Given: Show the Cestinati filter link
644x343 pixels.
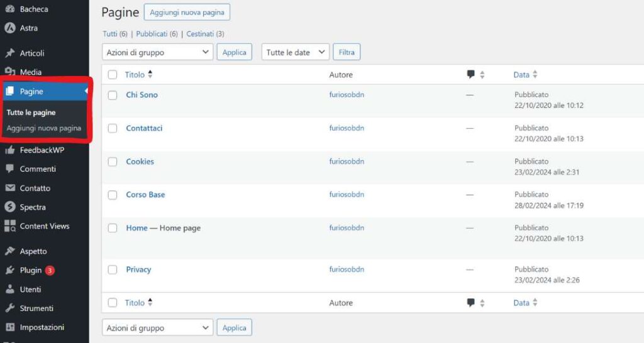Looking at the screenshot, I should 200,34.
